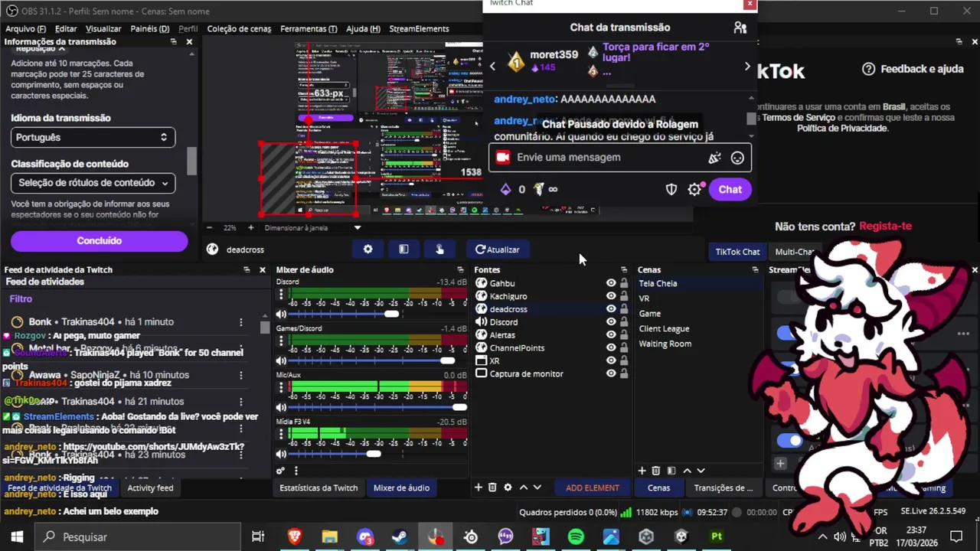Hide the Alertas source
Screen dimensions: 980x551
[611, 334]
